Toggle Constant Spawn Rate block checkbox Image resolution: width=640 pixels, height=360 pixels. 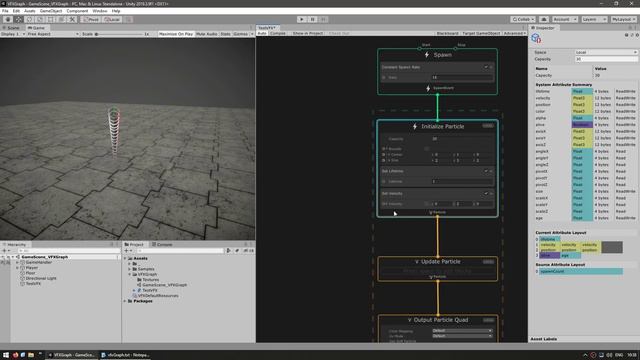(486, 67)
